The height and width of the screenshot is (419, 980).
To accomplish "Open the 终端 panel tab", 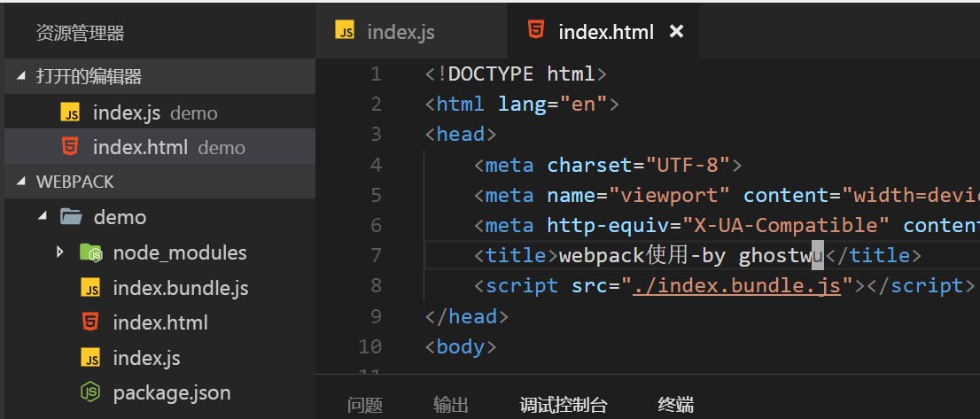I will tap(675, 405).
